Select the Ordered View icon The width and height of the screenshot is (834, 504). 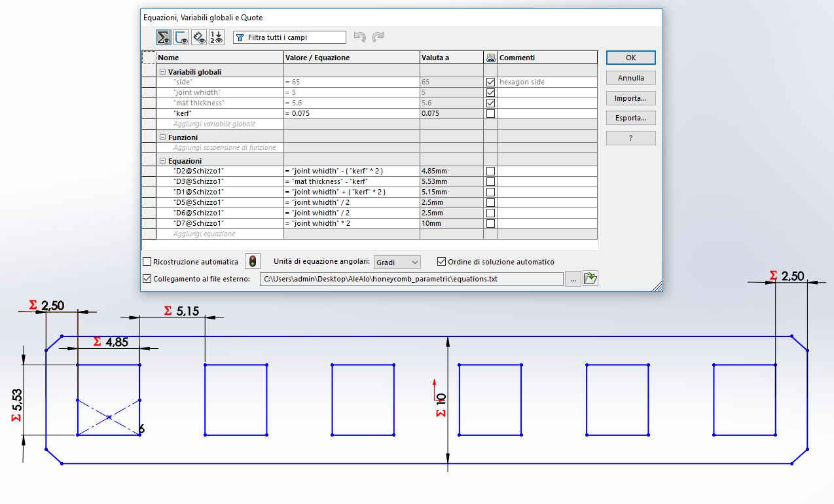217,37
